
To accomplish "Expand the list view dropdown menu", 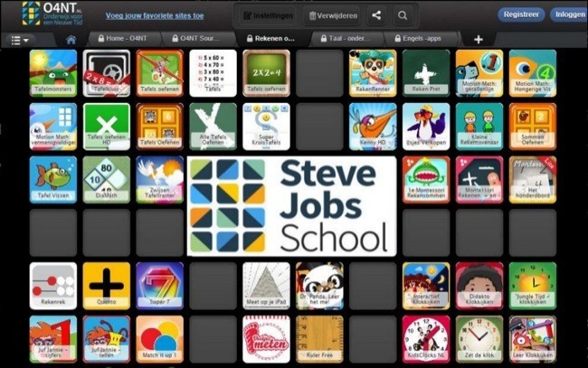I will [x=19, y=40].
